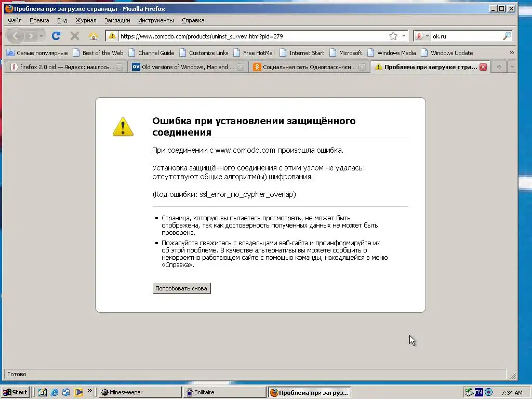This screenshot has height=399, width=532.
Task: Click the Firefox taskbar button
Action: coord(309,392)
